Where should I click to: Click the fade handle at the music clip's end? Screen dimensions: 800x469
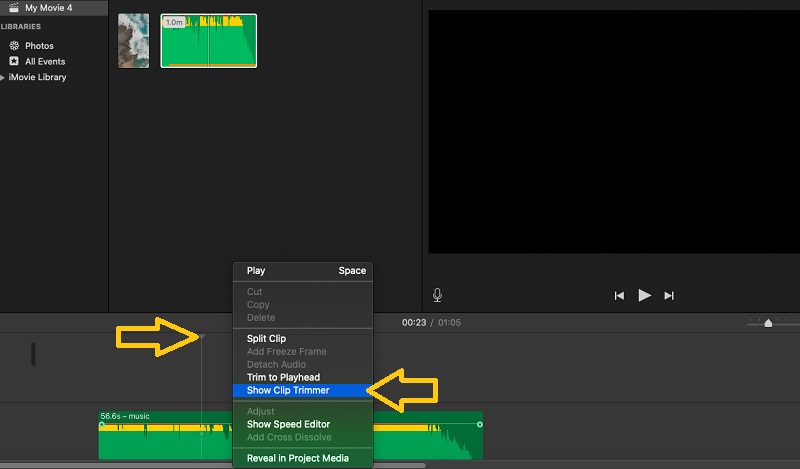pyautogui.click(x=480, y=425)
